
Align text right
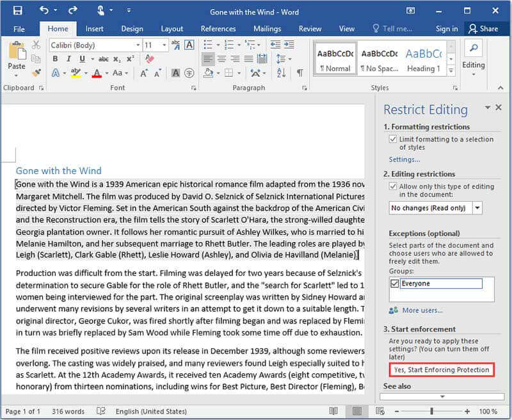(235, 59)
